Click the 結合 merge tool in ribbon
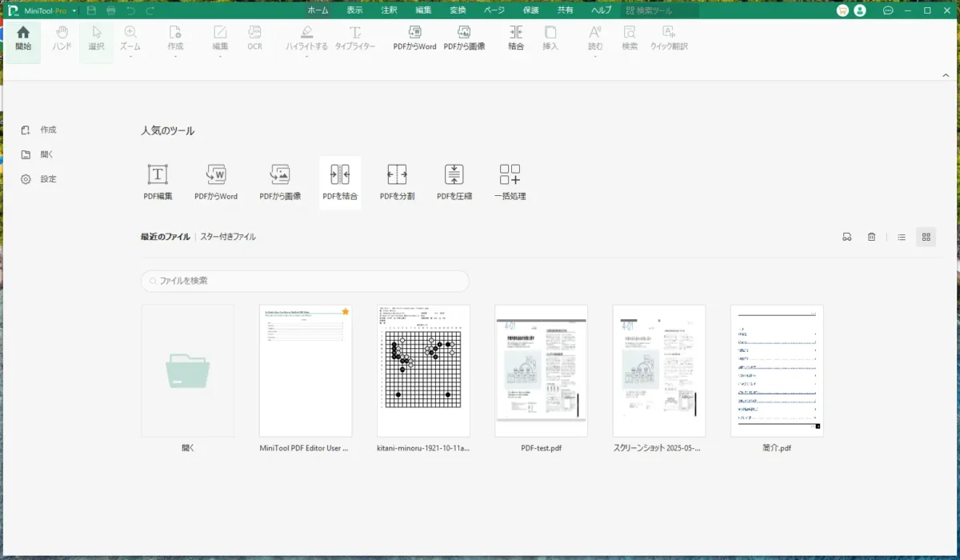960x560 pixels. pos(516,38)
